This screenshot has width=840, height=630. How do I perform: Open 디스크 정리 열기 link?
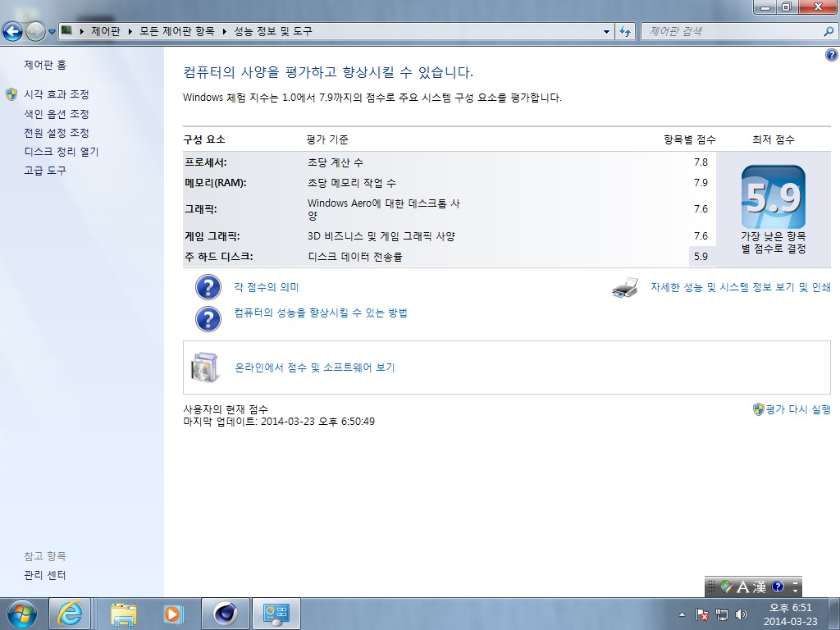(x=62, y=152)
